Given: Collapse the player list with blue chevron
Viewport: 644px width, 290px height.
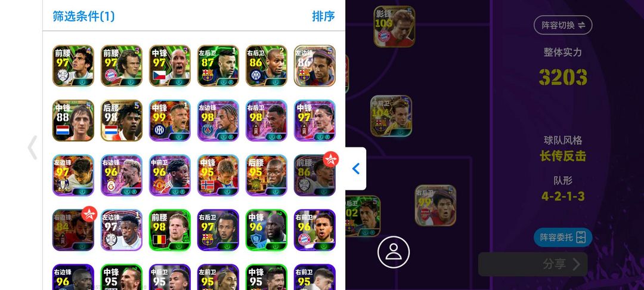Looking at the screenshot, I should [355, 168].
